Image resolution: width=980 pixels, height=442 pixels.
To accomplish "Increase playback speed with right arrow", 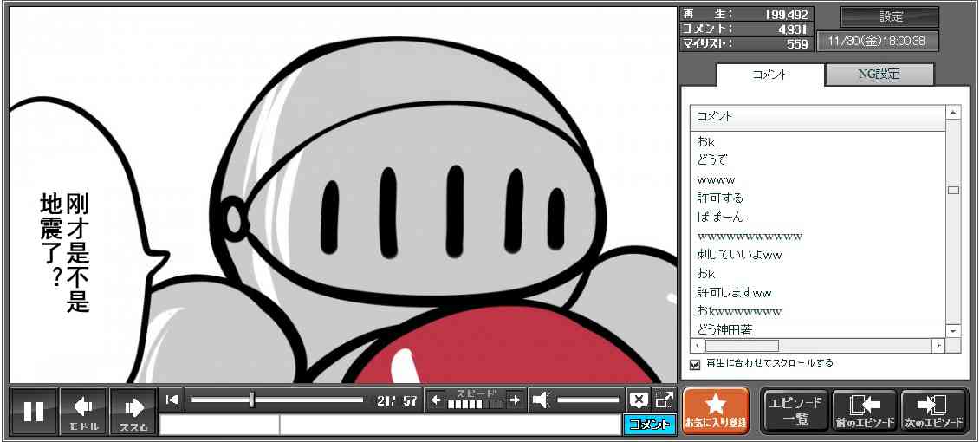I will pos(515,400).
